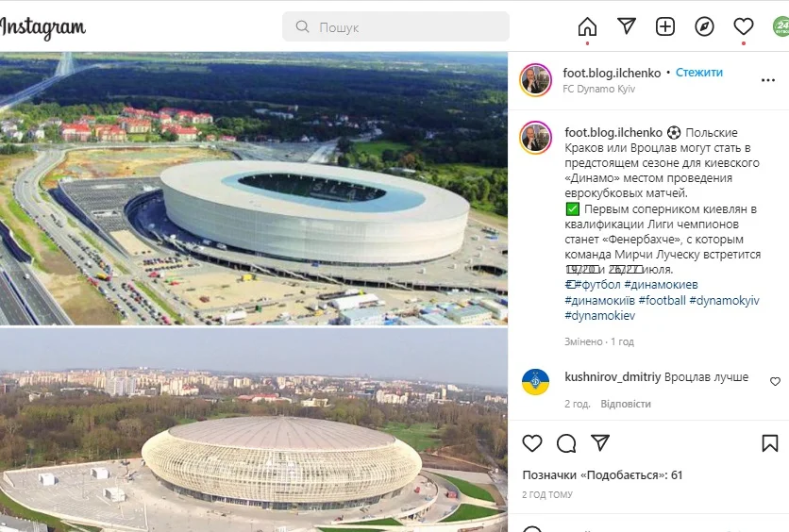Like the post with heart icon
This screenshot has width=789, height=532.
[x=532, y=443]
